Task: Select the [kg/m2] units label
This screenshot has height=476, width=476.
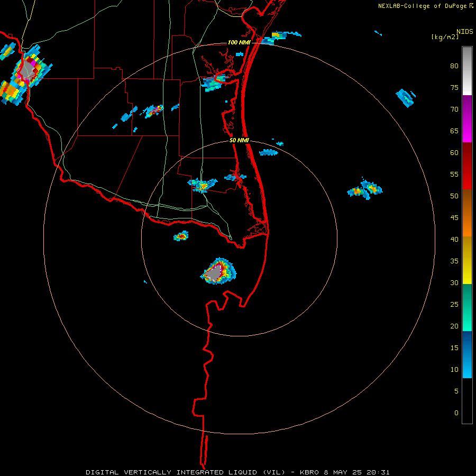Action: 445,37
